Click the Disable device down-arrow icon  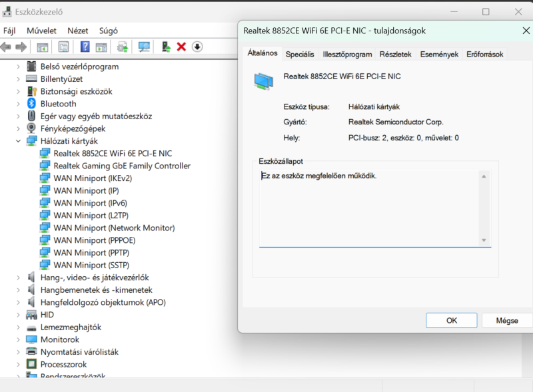[197, 47]
